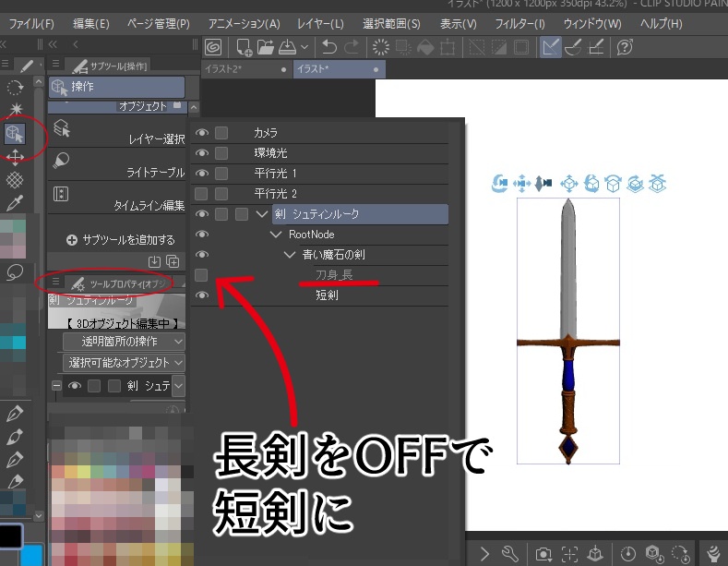Click the Deselect icon in command bar

pos(477,47)
